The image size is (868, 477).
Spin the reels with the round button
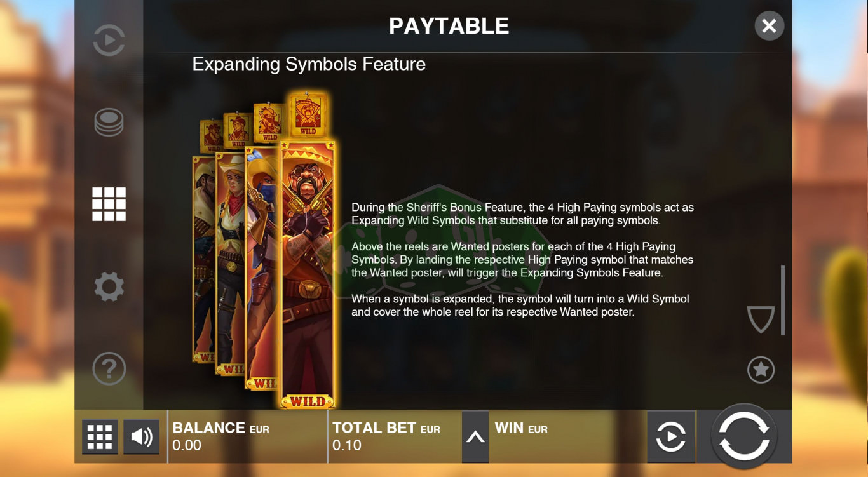coord(744,436)
